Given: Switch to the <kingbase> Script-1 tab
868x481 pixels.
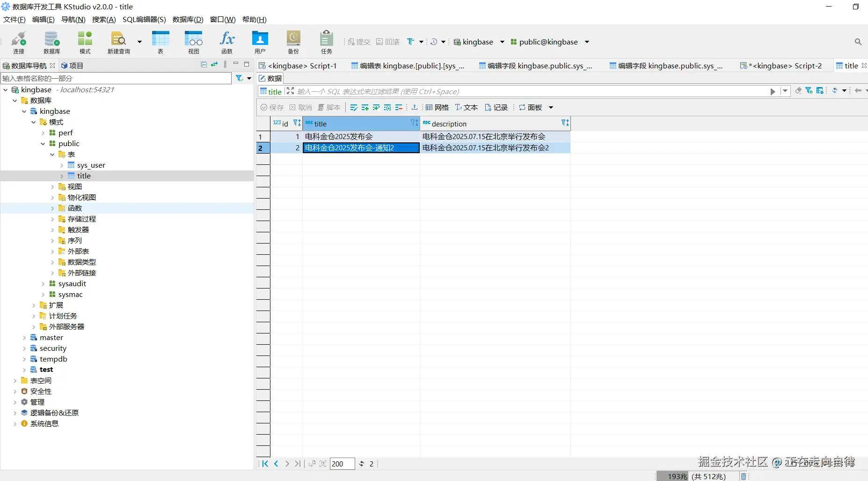Looking at the screenshot, I should click(298, 66).
